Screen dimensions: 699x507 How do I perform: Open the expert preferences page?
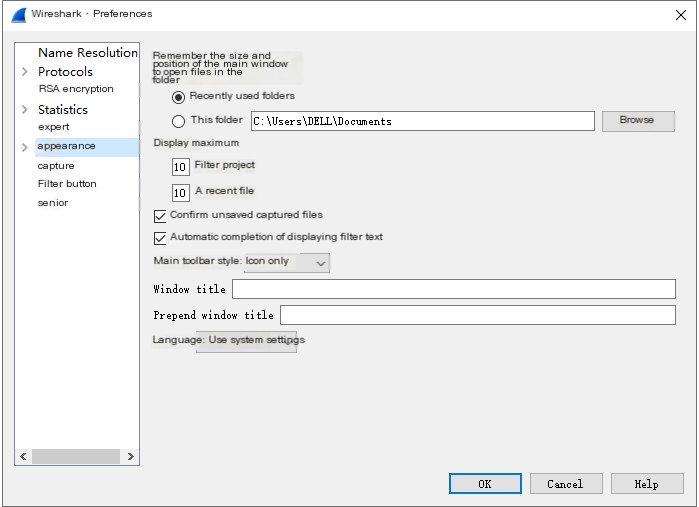click(53, 127)
